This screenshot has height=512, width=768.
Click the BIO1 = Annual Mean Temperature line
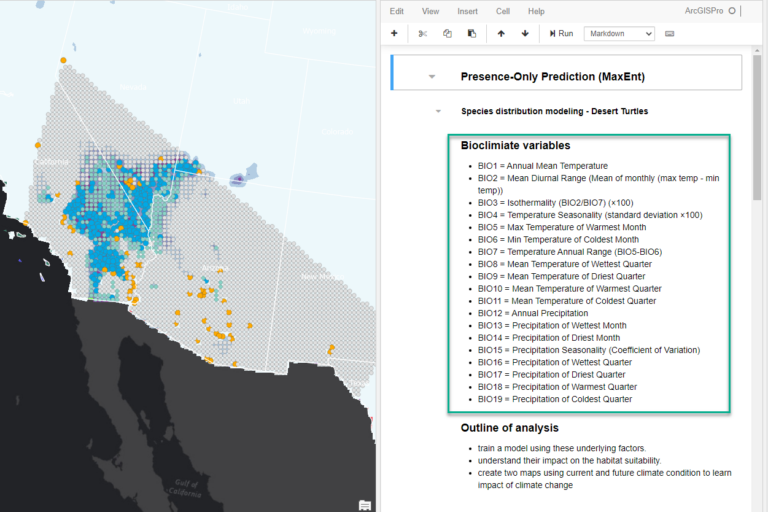coord(543,166)
